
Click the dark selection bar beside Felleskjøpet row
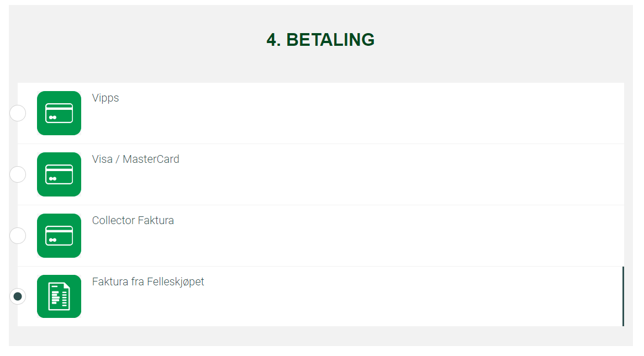click(x=623, y=296)
